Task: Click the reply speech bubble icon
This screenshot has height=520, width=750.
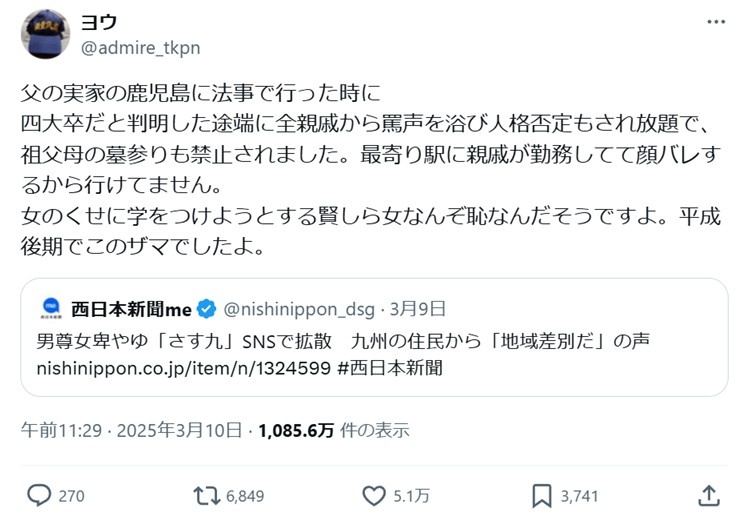Action: click(x=39, y=494)
